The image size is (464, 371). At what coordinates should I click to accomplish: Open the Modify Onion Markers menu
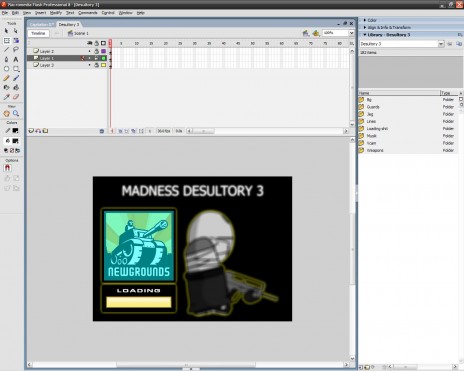point(141,131)
